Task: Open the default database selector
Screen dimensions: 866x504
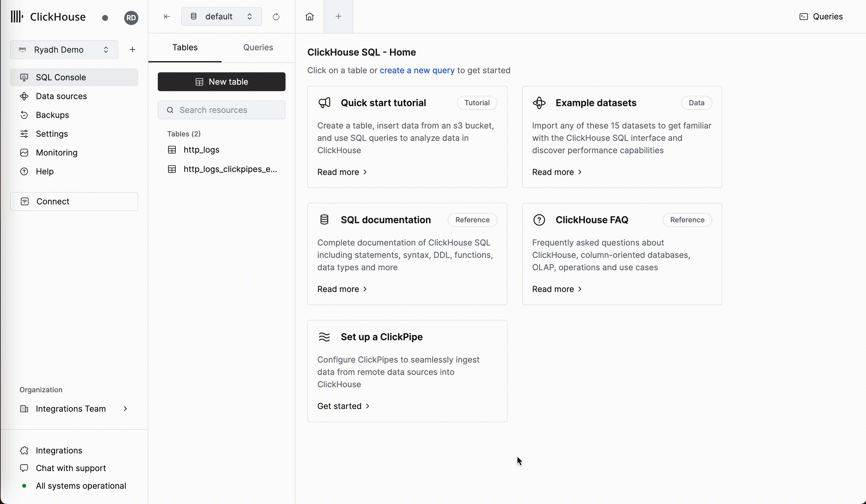Action: (x=221, y=16)
